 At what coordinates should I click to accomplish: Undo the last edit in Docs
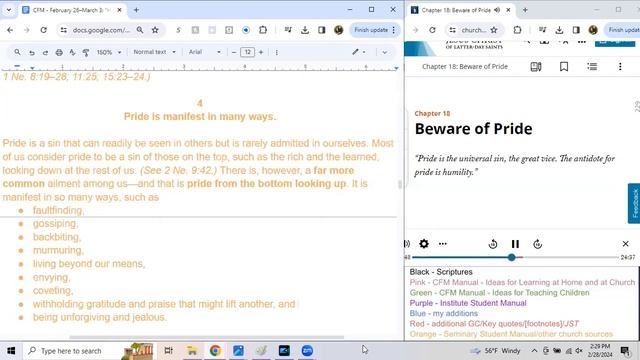(x=32, y=52)
